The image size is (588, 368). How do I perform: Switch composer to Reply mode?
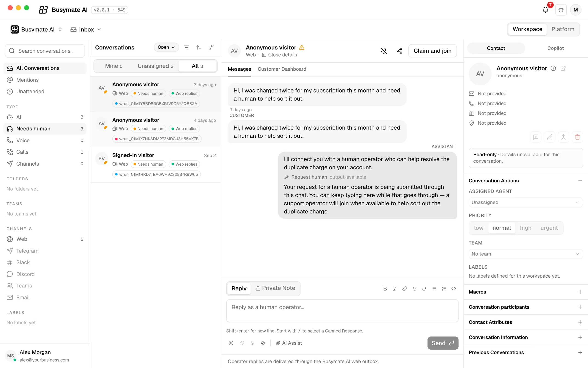click(239, 288)
